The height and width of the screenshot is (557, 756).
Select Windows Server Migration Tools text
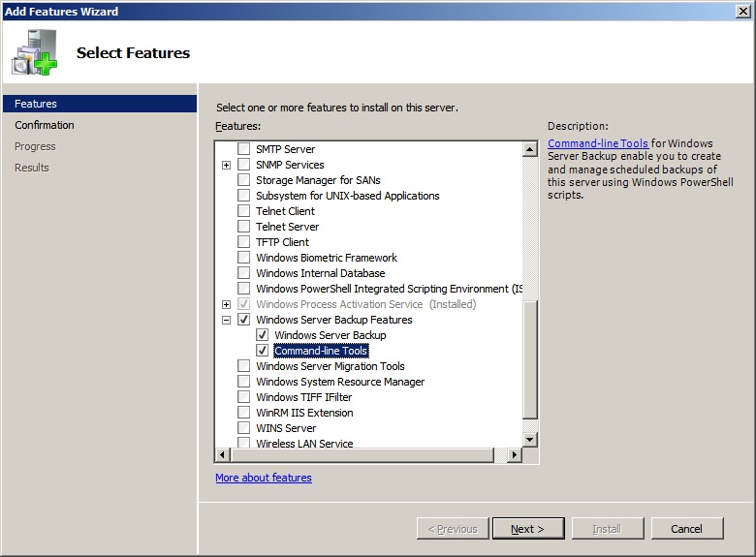coord(331,366)
